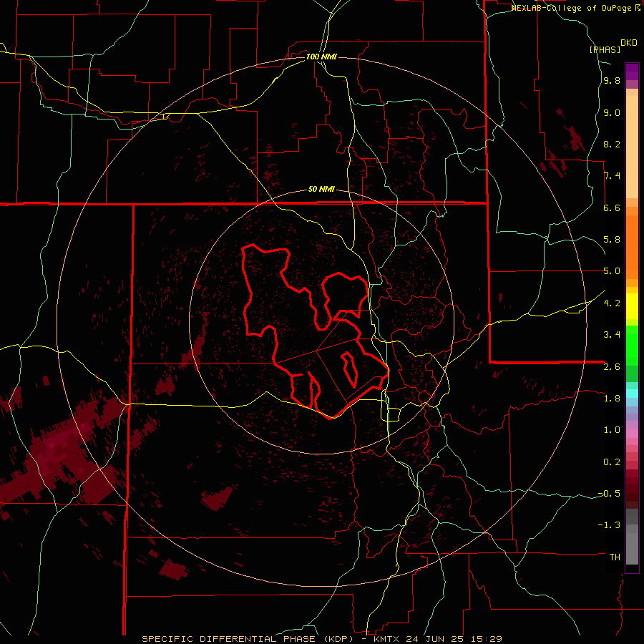Screen dimensions: 644x644
Task: Click the "[PHAS]" units label
Action: pyautogui.click(x=605, y=49)
